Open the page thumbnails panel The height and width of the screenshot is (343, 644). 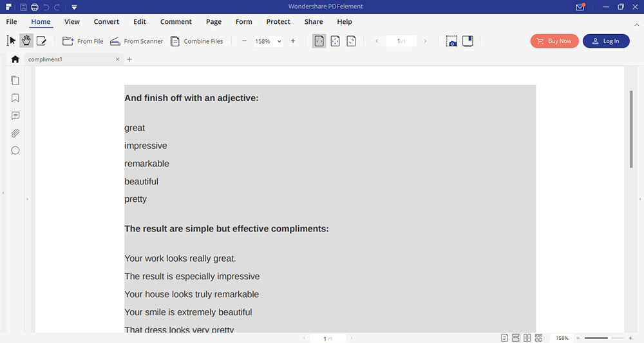[15, 81]
